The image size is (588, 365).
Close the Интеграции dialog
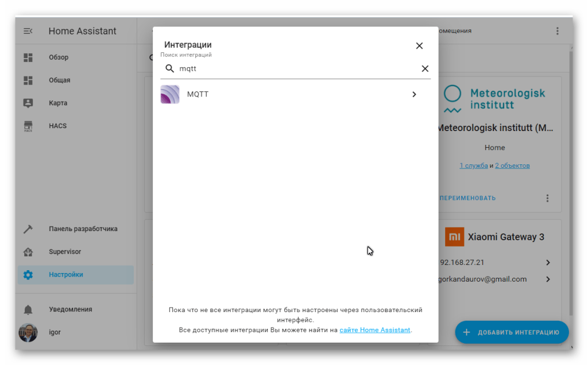click(x=419, y=46)
